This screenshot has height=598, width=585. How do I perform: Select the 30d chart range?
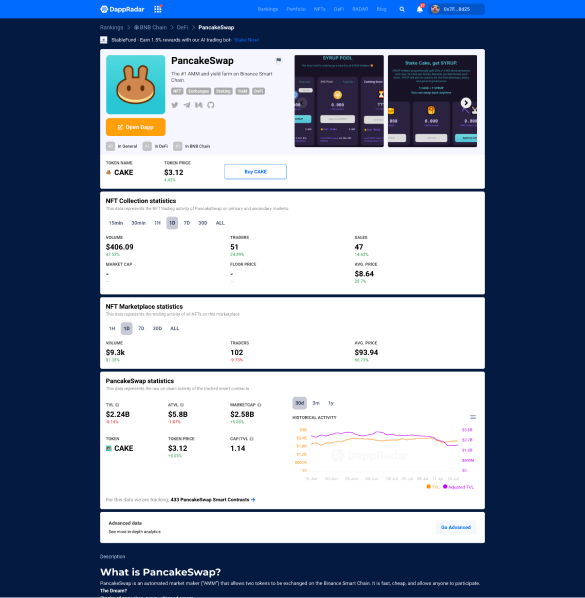tap(300, 403)
